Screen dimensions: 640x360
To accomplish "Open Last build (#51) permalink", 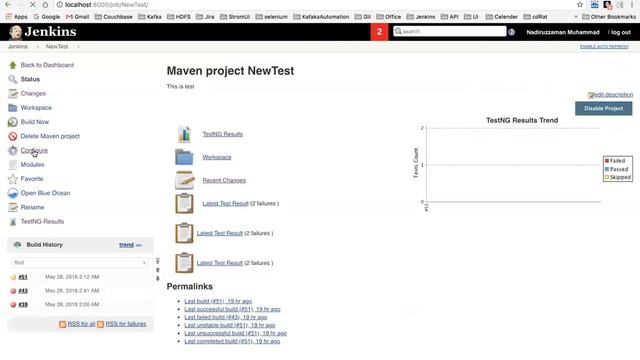I will [218, 301].
